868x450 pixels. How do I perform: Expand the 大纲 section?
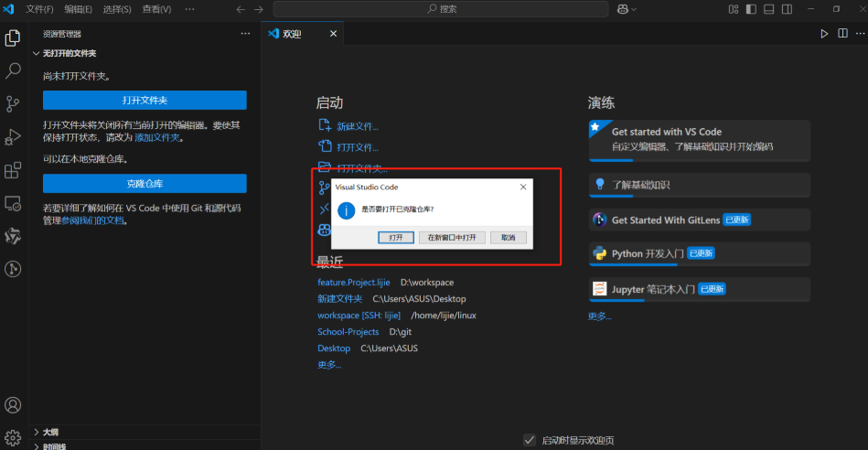[145, 432]
